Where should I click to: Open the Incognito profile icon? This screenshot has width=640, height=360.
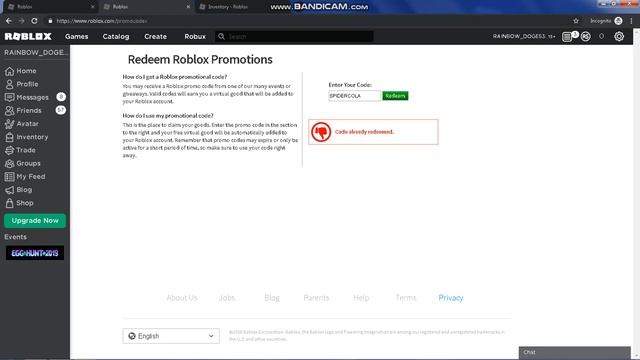pos(618,21)
